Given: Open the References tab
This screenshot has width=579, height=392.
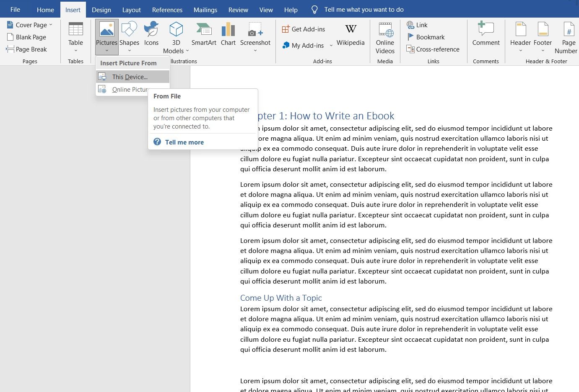Looking at the screenshot, I should (x=167, y=9).
